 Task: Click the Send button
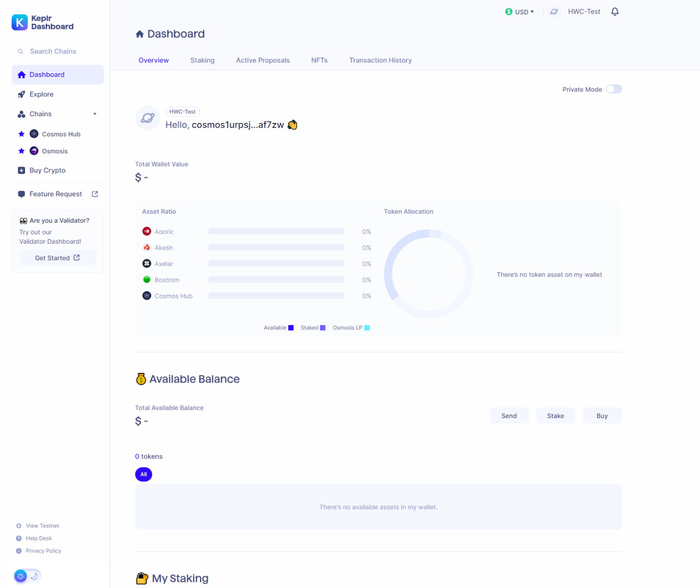tap(509, 415)
